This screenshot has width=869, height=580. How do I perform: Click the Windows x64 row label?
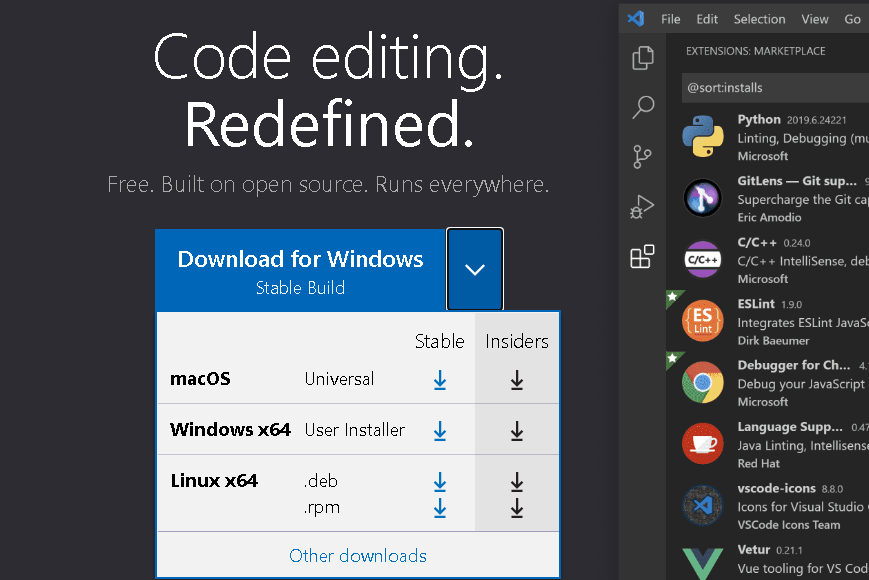coord(230,430)
